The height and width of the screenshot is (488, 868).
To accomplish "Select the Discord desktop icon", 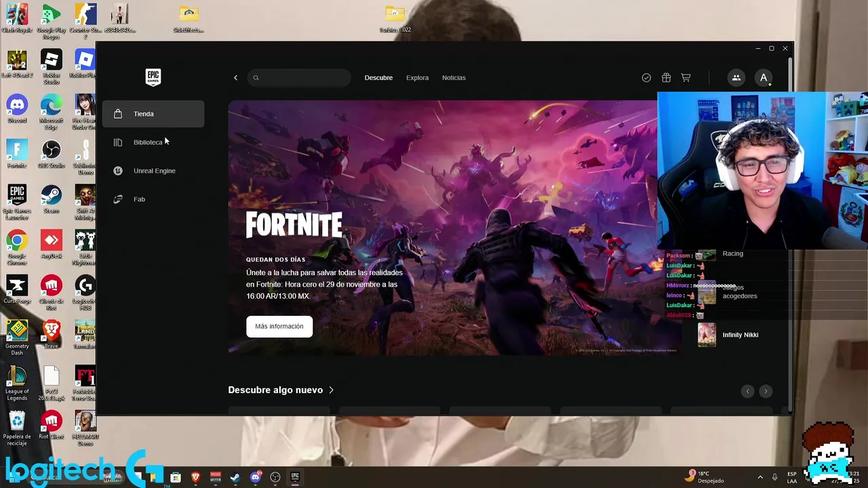I will [x=17, y=108].
